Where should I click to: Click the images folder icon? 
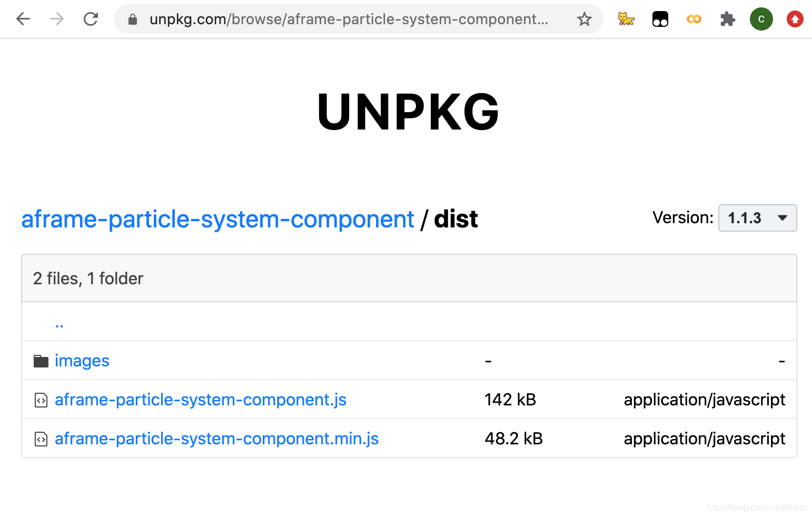coord(41,361)
